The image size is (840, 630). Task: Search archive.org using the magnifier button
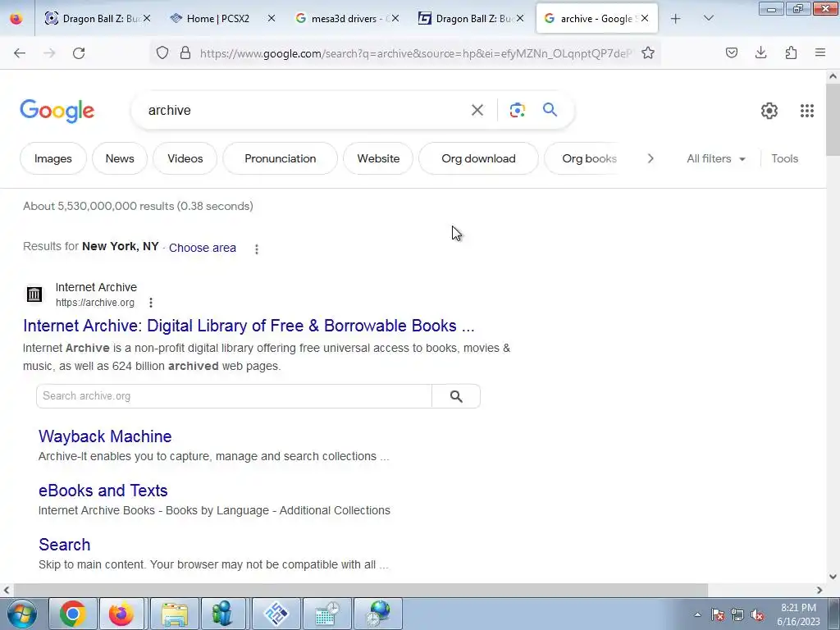[x=456, y=396]
